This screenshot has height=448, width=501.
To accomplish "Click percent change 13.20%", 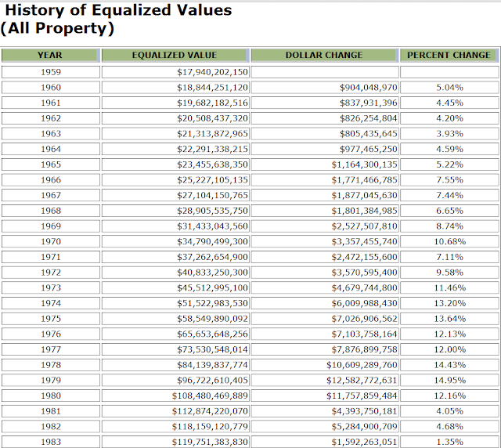I will point(449,303).
